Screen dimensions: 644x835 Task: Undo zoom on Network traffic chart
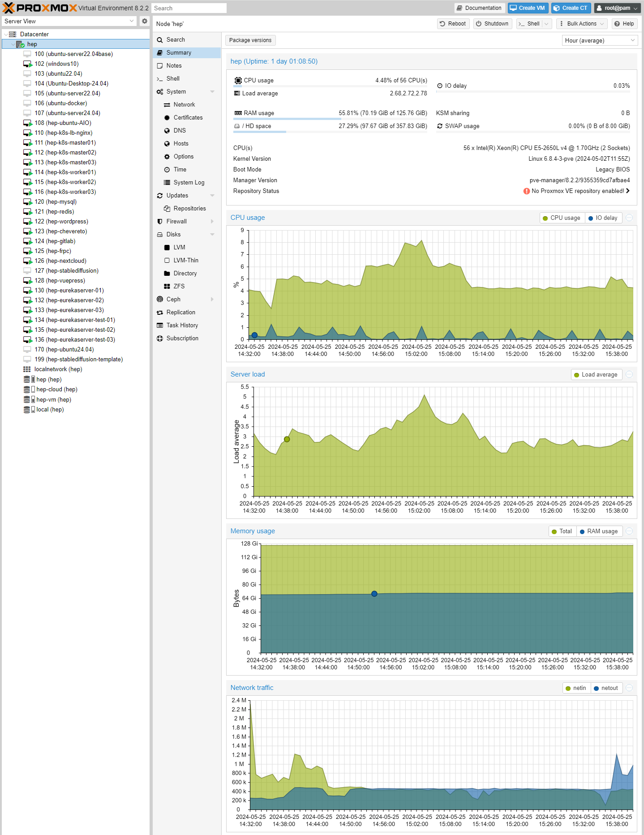629,688
